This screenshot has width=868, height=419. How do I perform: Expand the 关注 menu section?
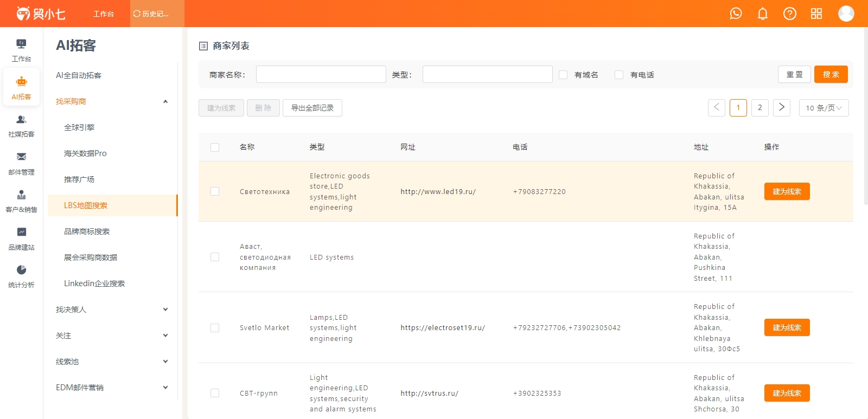pyautogui.click(x=112, y=336)
